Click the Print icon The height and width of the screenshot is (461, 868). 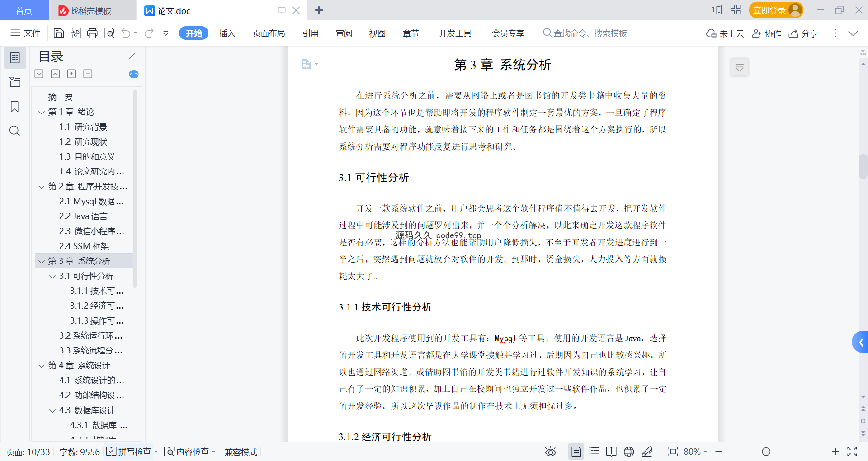tap(93, 33)
